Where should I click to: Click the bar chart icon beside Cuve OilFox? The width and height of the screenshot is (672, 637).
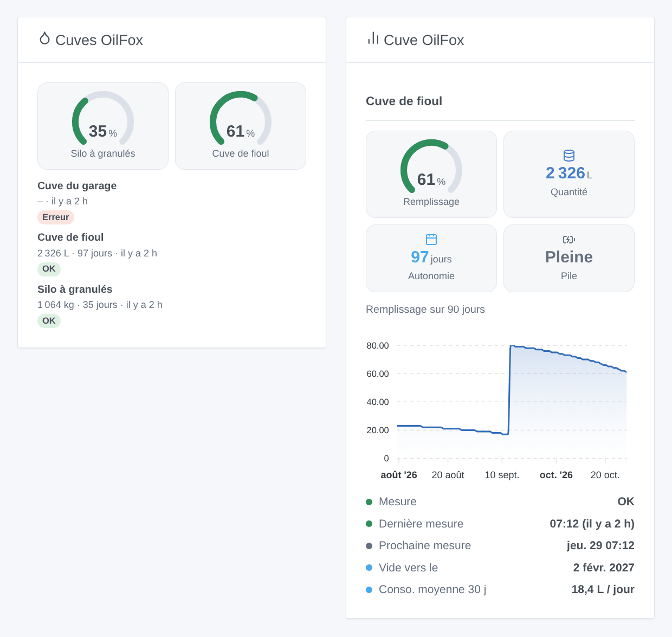coord(373,38)
